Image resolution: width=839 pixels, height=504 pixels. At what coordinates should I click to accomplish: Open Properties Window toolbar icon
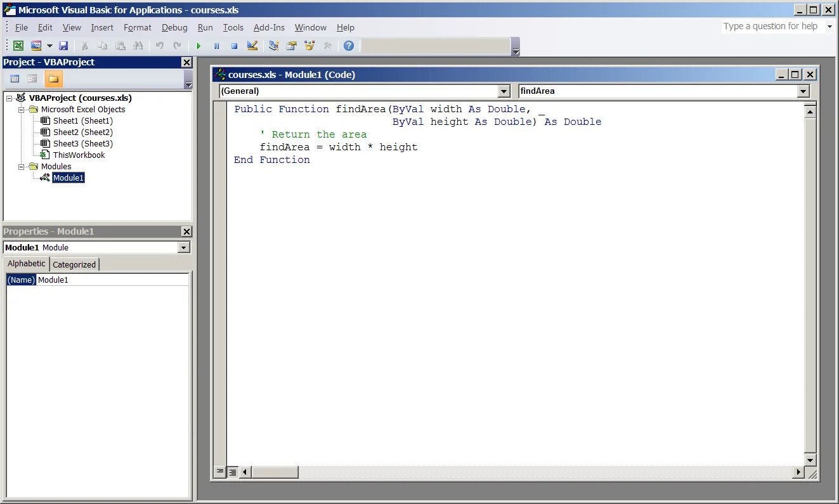[x=292, y=46]
